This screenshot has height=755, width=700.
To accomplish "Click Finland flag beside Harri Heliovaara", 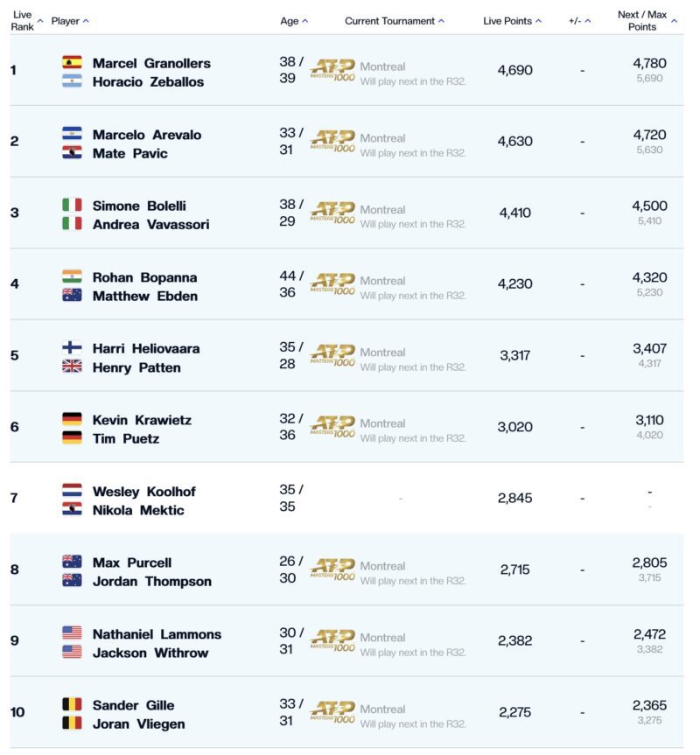I will (72, 347).
